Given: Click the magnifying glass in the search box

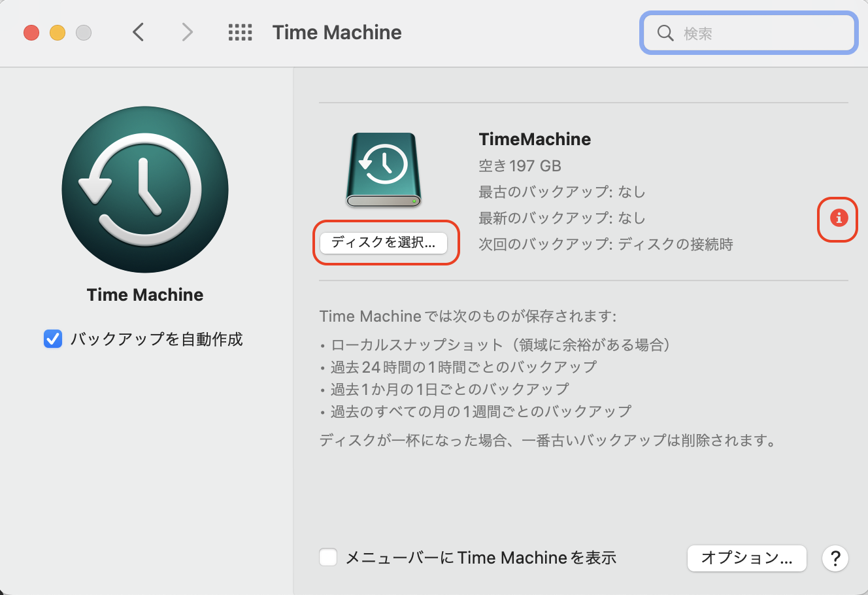Looking at the screenshot, I should tap(665, 33).
